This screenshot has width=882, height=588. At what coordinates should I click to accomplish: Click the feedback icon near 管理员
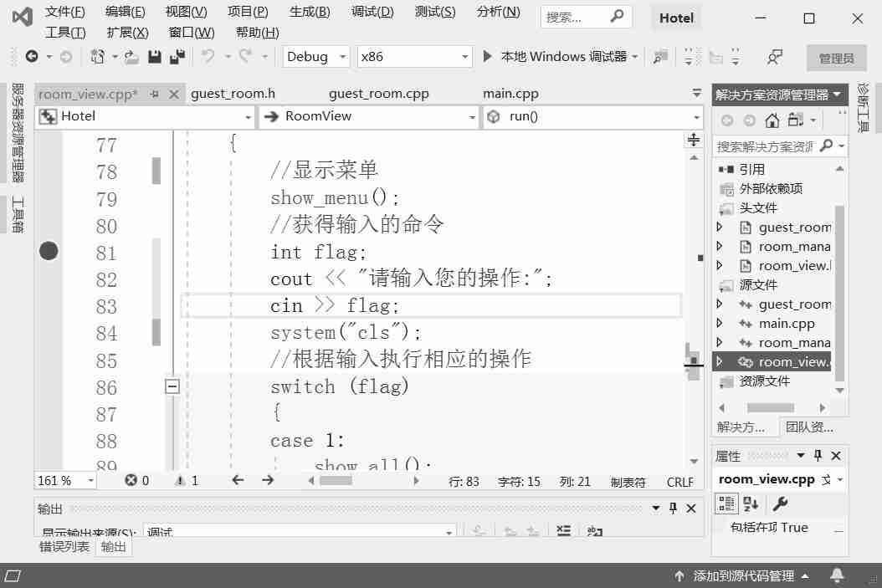(775, 57)
